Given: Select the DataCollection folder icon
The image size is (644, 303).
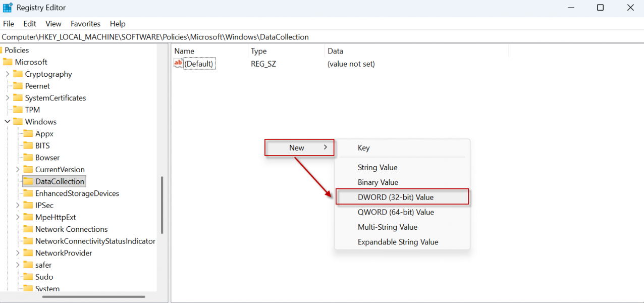Looking at the screenshot, I should (28, 181).
